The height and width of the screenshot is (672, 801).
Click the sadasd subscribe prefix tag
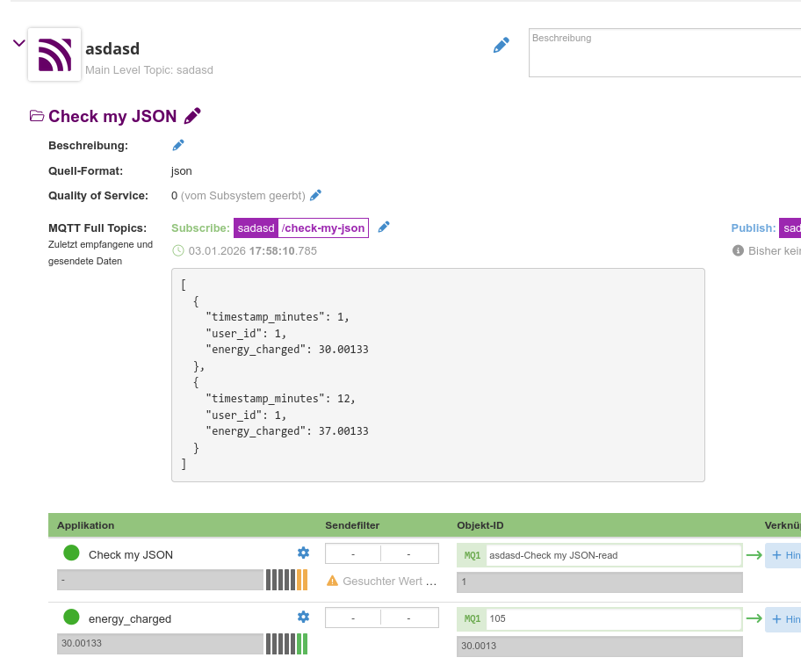(x=256, y=228)
